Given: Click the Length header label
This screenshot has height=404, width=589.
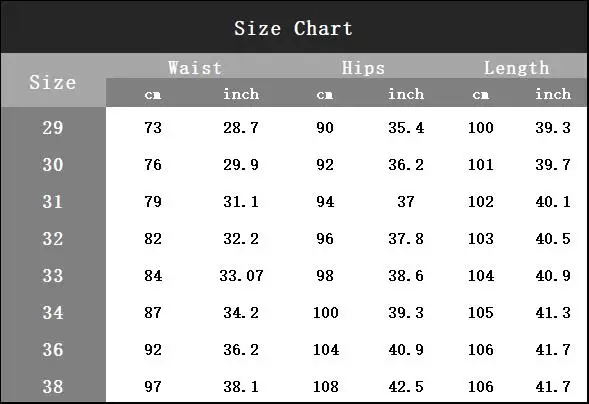Looking at the screenshot, I should pos(517,68).
